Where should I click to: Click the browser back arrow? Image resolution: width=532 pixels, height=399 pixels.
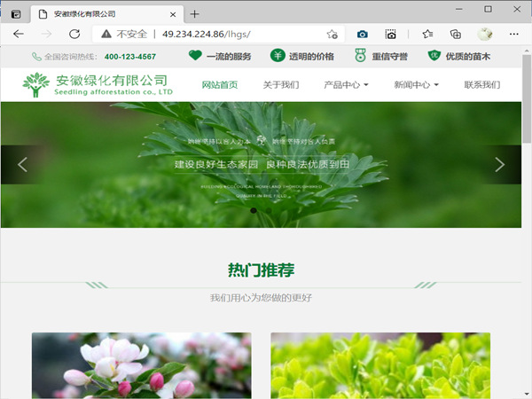pyautogui.click(x=18, y=34)
